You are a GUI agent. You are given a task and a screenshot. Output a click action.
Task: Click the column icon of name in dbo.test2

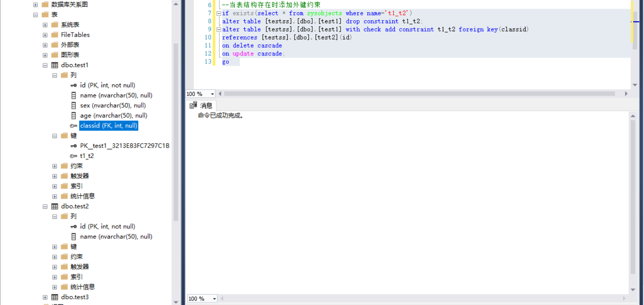(x=74, y=236)
